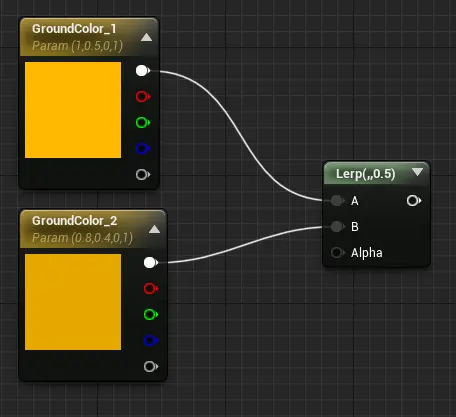
Task: Select the Lerp node title bar
Action: click(x=376, y=174)
